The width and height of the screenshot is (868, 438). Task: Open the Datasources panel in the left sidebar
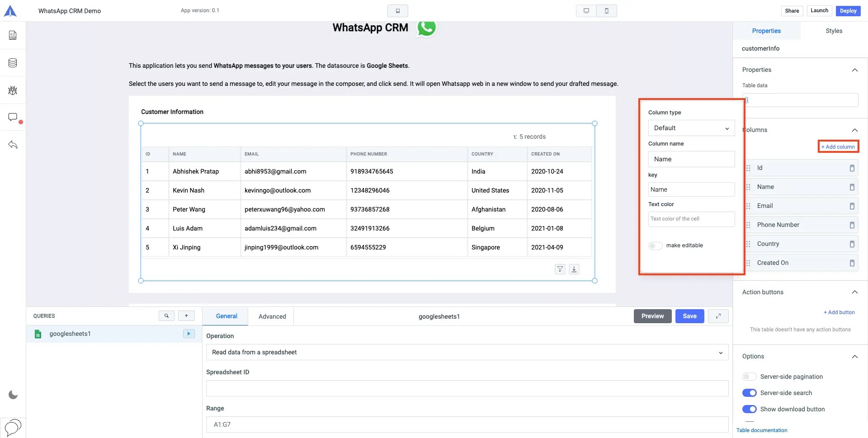click(13, 63)
